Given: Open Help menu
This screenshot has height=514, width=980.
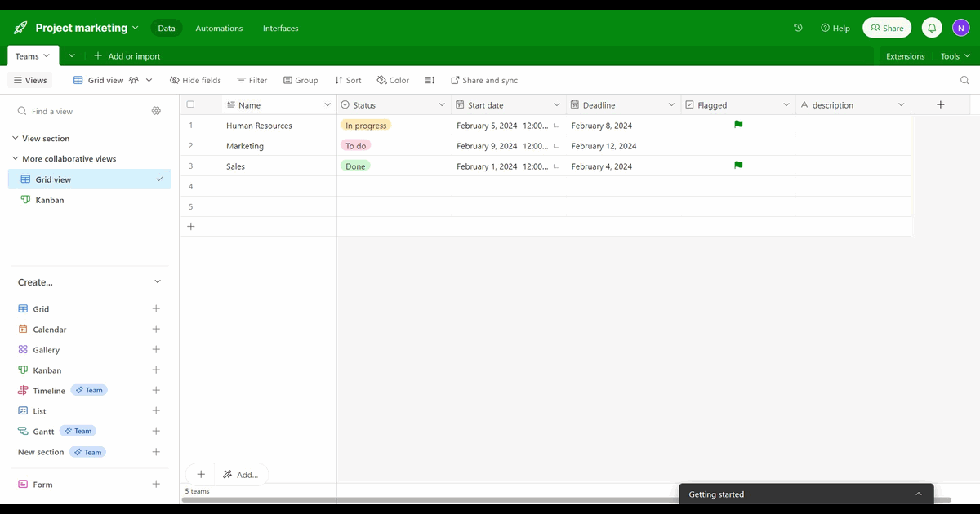Looking at the screenshot, I should 835,28.
